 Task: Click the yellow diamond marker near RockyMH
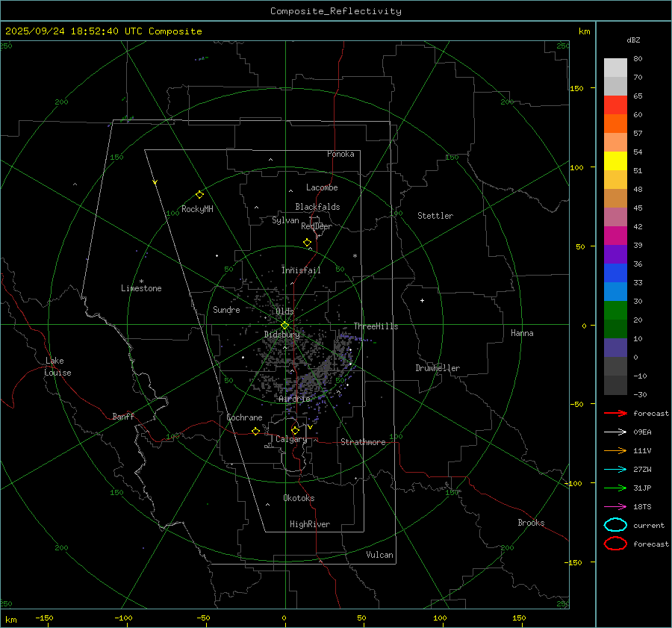(x=199, y=194)
